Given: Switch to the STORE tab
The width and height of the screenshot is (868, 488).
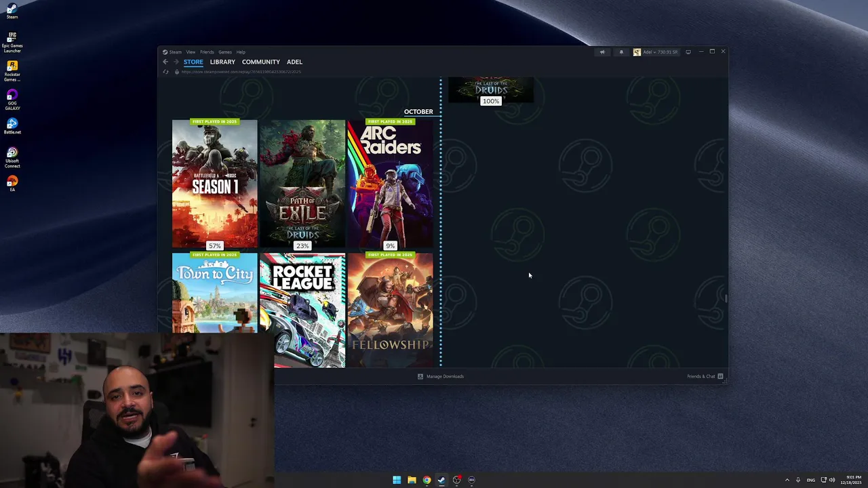Looking at the screenshot, I should (x=193, y=62).
